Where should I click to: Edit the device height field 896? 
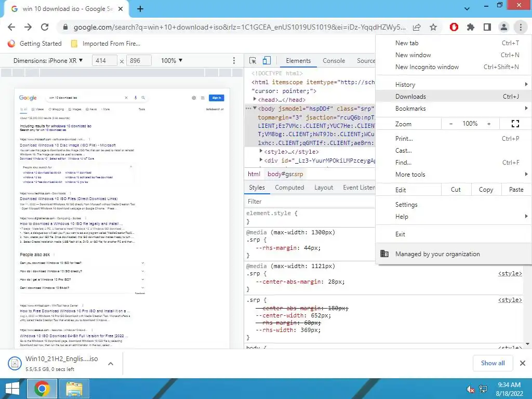click(x=139, y=61)
